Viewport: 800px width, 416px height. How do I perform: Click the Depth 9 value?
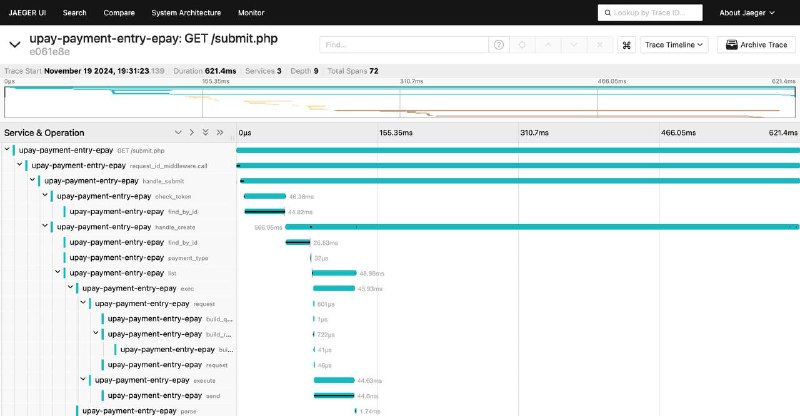[x=316, y=71]
